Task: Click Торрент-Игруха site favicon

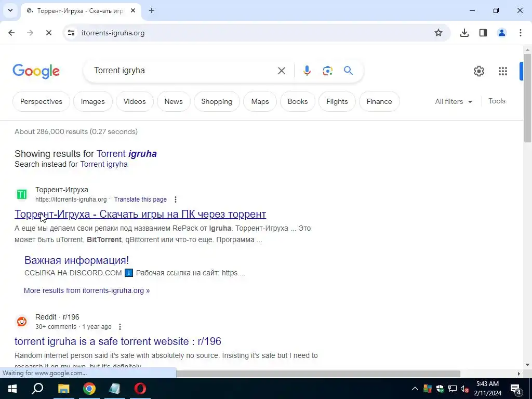Action: pos(22,194)
